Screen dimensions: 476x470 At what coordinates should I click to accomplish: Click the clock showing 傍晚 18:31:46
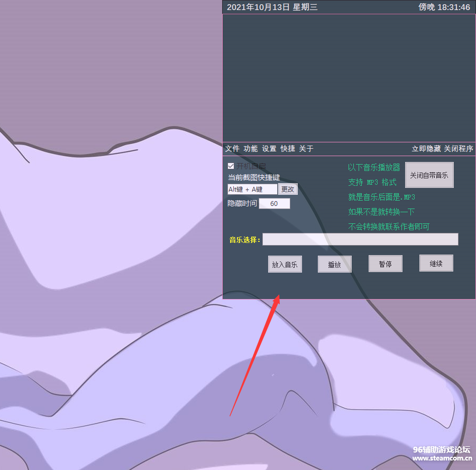pyautogui.click(x=444, y=7)
